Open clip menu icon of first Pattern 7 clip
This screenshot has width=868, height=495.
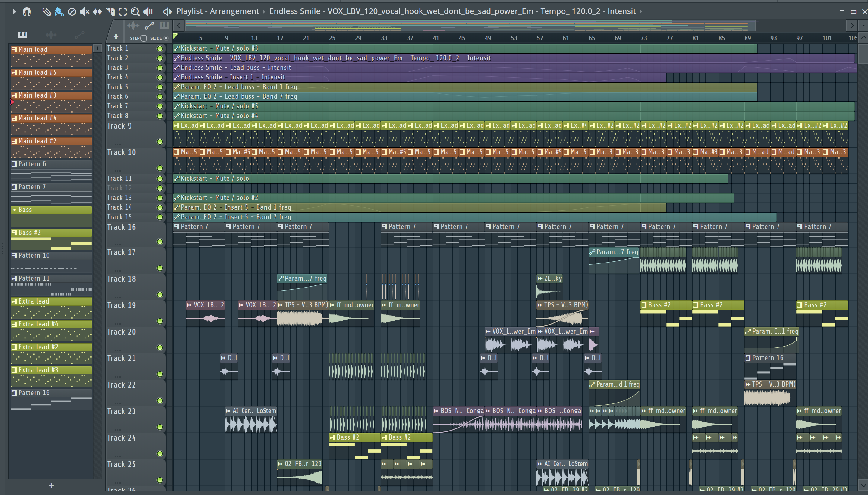click(x=177, y=226)
